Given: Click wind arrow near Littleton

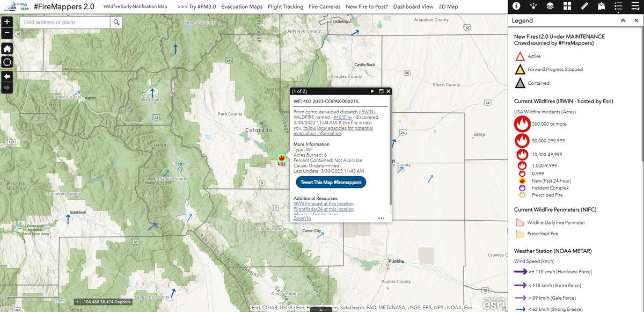Looking at the screenshot, I should (x=355, y=33).
